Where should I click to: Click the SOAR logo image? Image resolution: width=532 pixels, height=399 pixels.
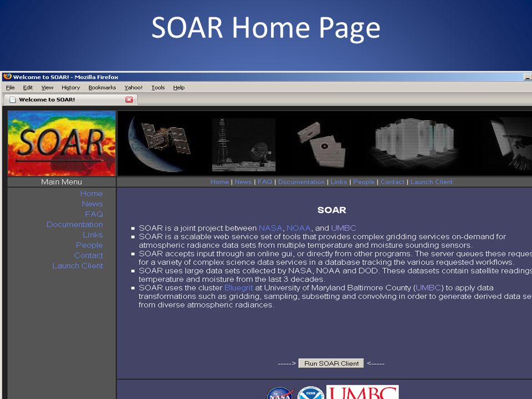click(62, 143)
